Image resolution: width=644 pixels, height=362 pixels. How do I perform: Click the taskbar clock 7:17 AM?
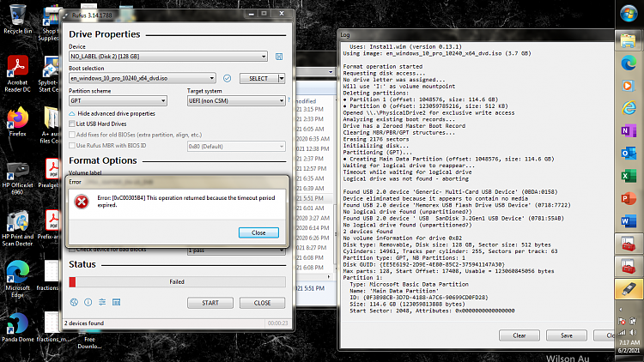click(629, 342)
